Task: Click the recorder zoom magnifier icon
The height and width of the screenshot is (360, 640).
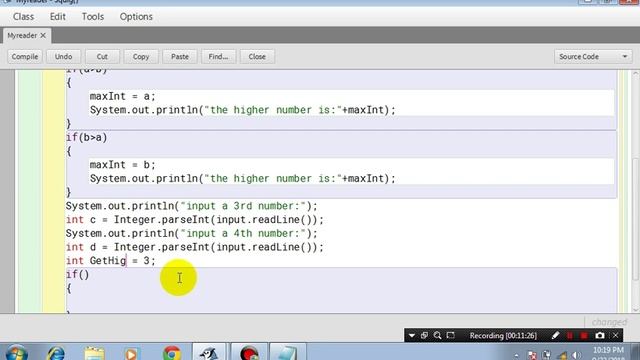Action: (438, 336)
